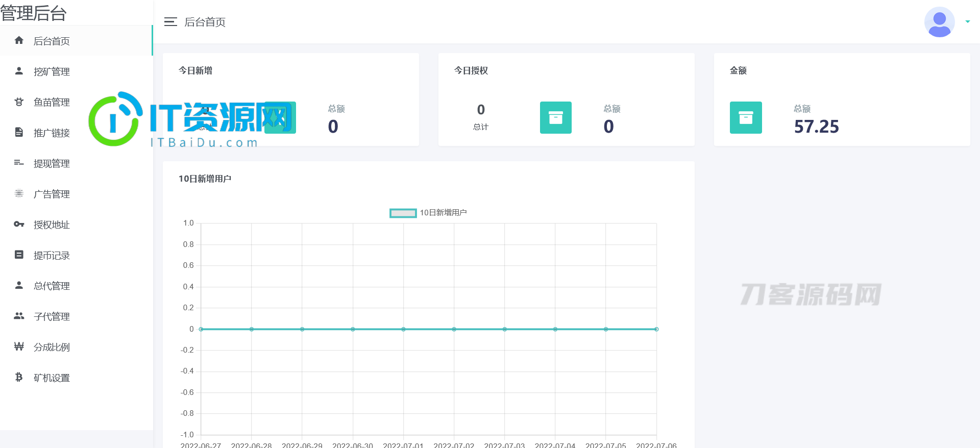Click the bitcoin icon beside 矿机设置
Image resolution: width=980 pixels, height=448 pixels.
tap(19, 377)
